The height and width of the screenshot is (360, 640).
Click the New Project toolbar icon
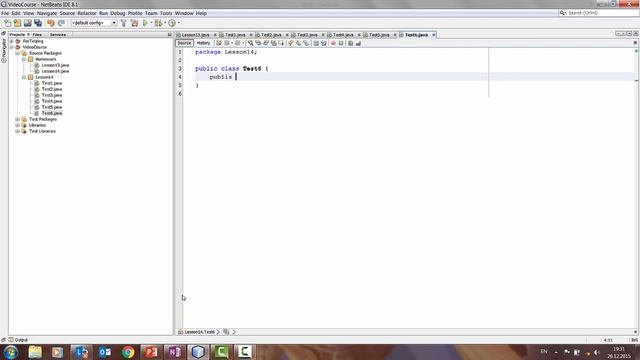click(x=17, y=23)
